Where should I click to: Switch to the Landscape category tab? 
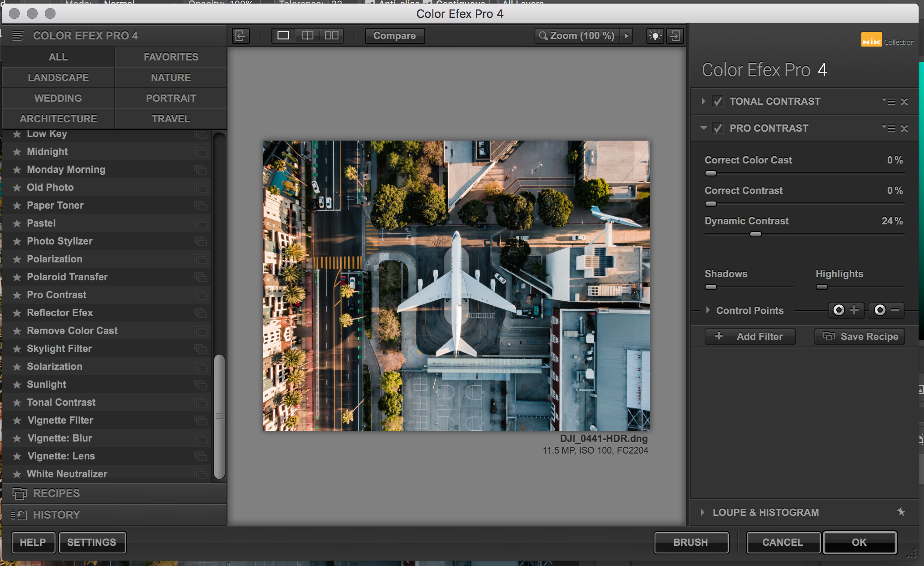pyautogui.click(x=58, y=77)
